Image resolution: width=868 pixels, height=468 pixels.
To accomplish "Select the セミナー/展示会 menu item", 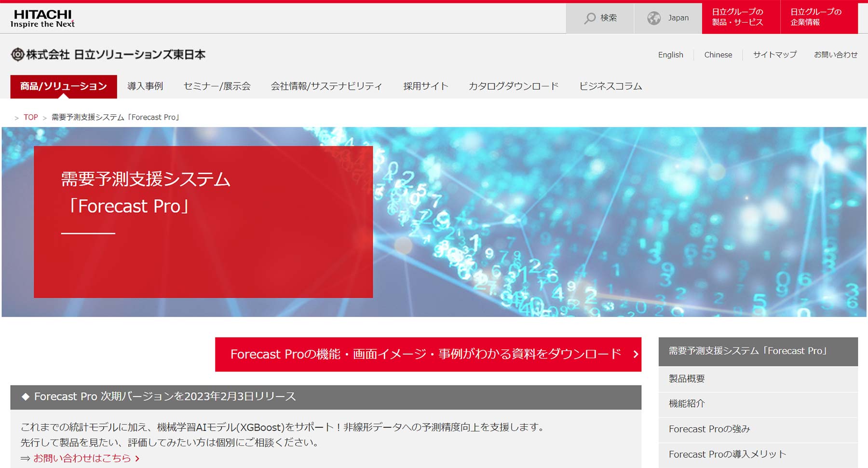I will [217, 86].
